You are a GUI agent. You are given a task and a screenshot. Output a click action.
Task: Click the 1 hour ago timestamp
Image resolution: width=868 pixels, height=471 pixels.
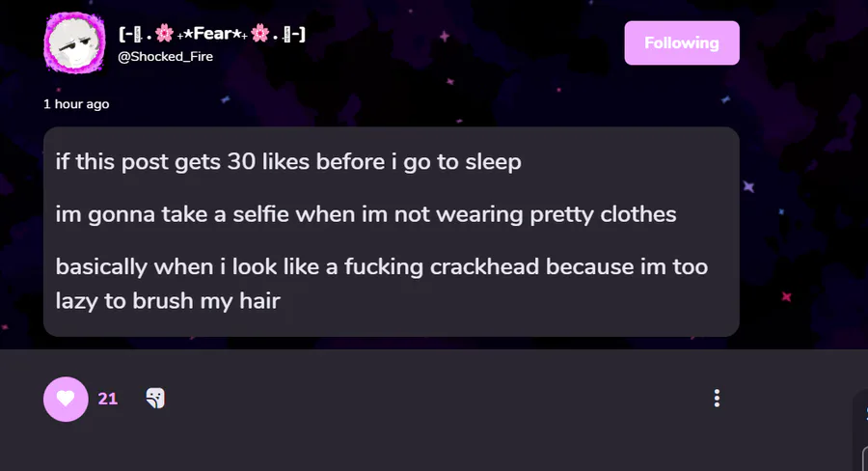(x=76, y=104)
